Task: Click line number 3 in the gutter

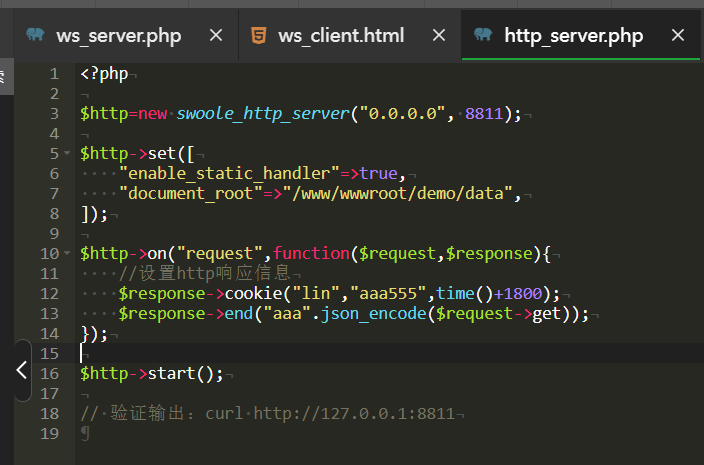Action: (54, 114)
